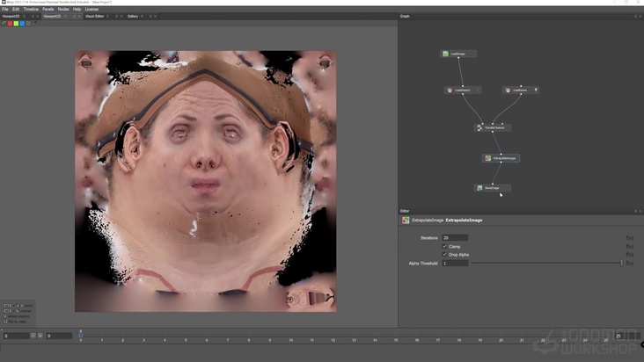Screen dimensions: 644x362
Task: Click the last icon in the viewport toolbar
Action: (34, 24)
